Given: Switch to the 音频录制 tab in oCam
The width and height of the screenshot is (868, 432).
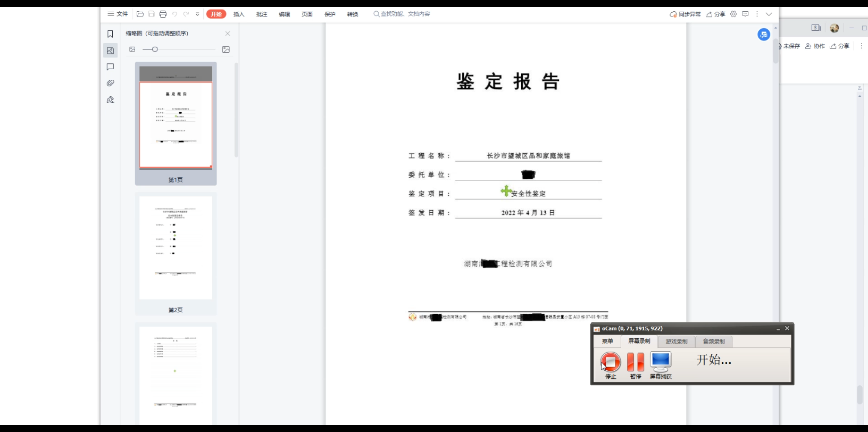Looking at the screenshot, I should (714, 342).
